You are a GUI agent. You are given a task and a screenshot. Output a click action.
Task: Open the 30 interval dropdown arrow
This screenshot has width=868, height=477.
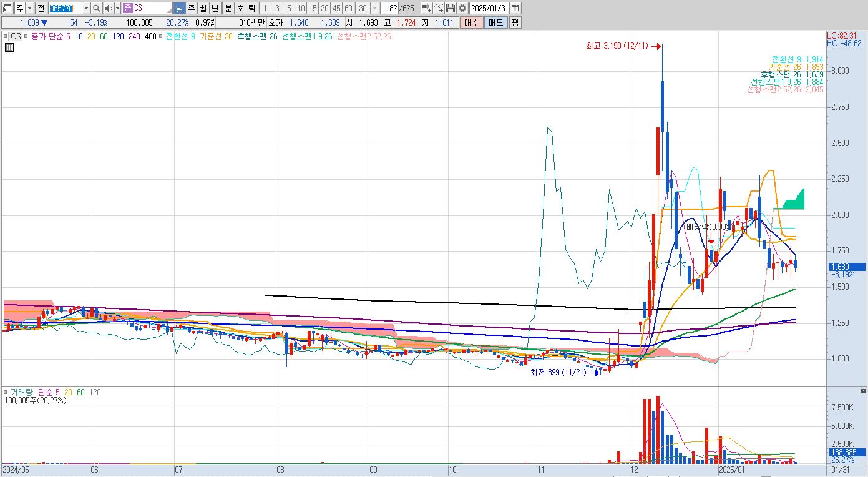pyautogui.click(x=374, y=8)
